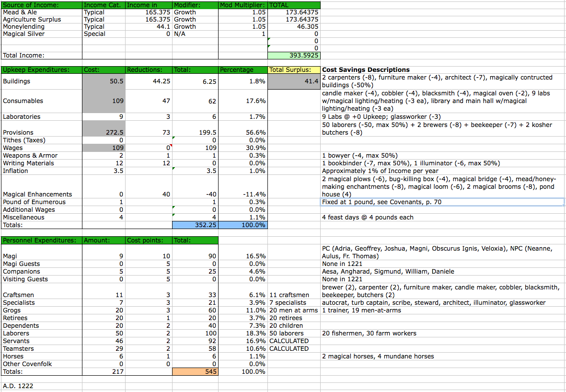The height and width of the screenshot is (392, 566).
Task: Click the 44.25 reductions value
Action: tap(149, 81)
